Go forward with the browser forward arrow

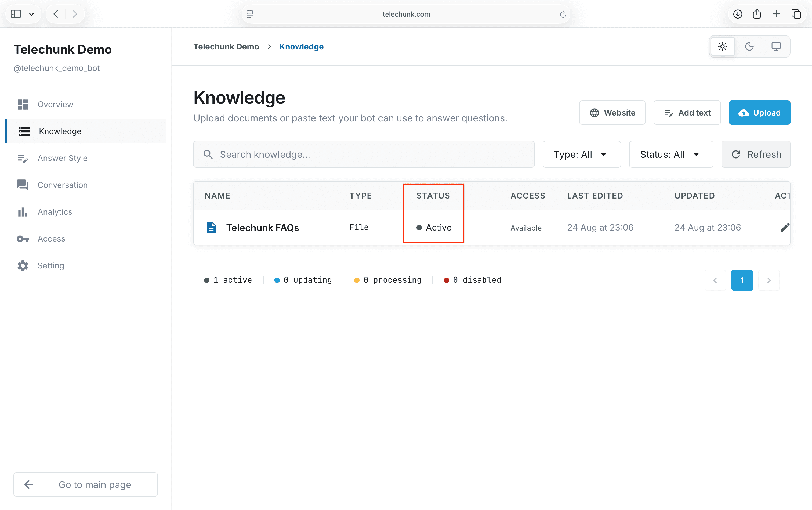(x=74, y=14)
